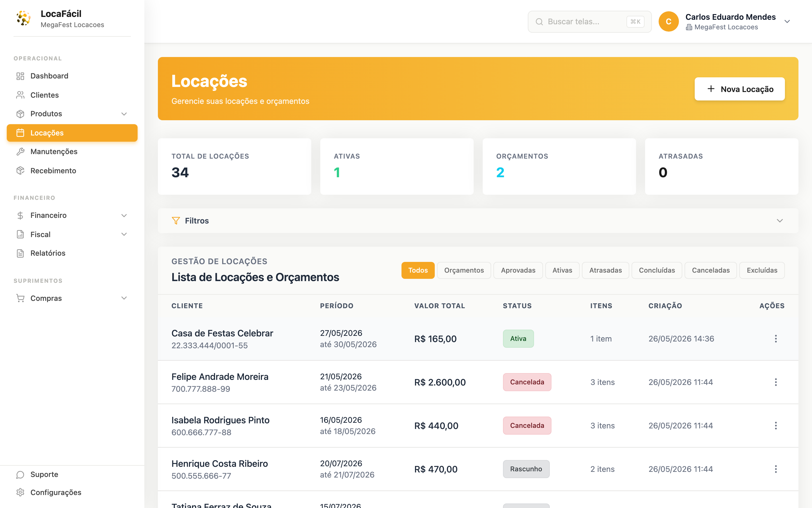Switch to the Ativas tab
812x508 pixels.
pos(562,270)
